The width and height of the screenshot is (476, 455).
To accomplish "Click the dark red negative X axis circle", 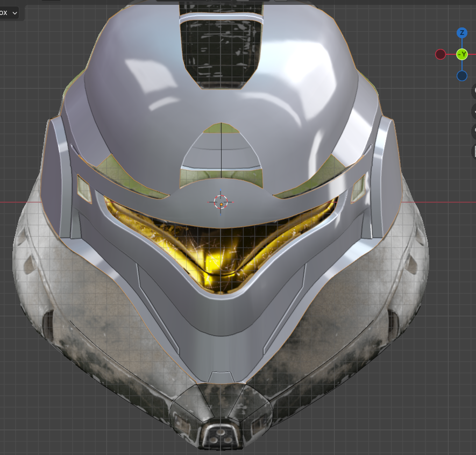I will [x=440, y=54].
